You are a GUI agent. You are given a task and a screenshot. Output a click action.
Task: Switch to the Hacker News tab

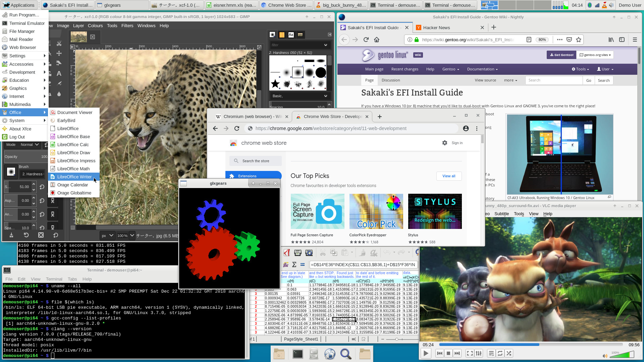point(436,27)
